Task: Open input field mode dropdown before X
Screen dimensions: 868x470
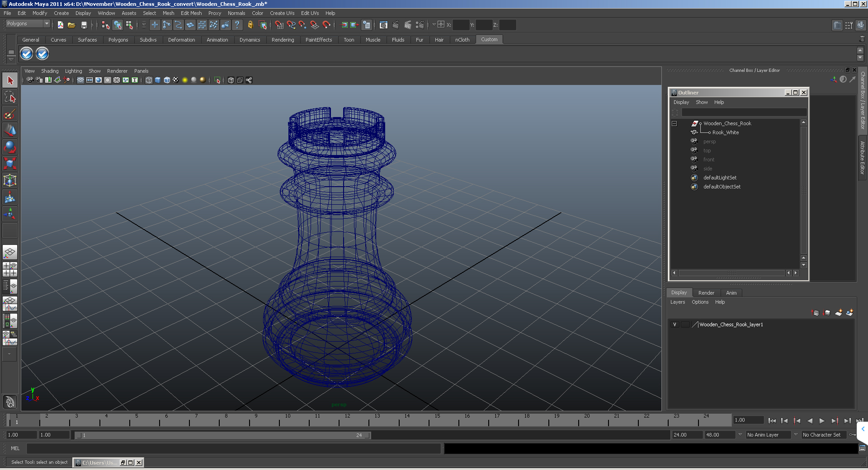Action: (434, 24)
